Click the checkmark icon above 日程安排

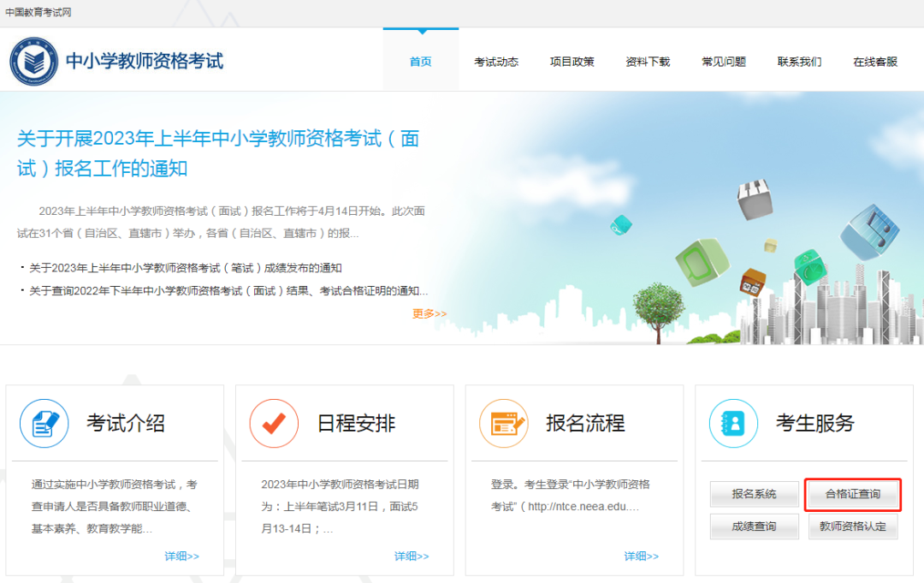(x=274, y=423)
